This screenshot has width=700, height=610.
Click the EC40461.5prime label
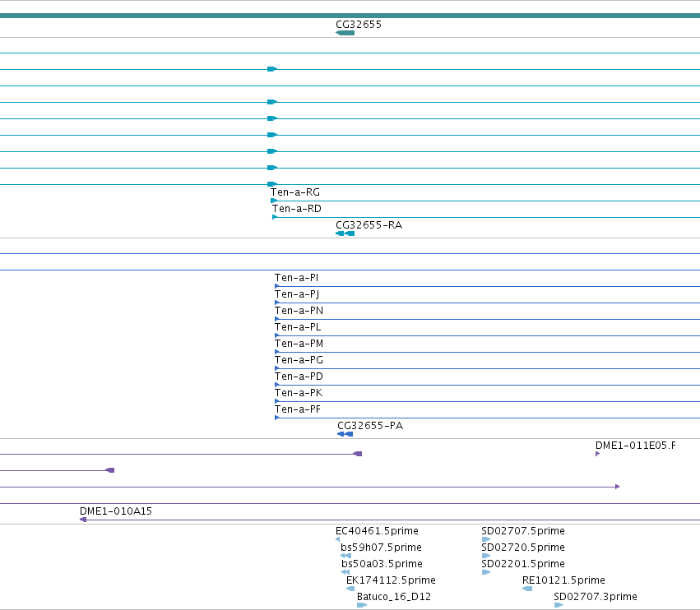click(x=377, y=531)
